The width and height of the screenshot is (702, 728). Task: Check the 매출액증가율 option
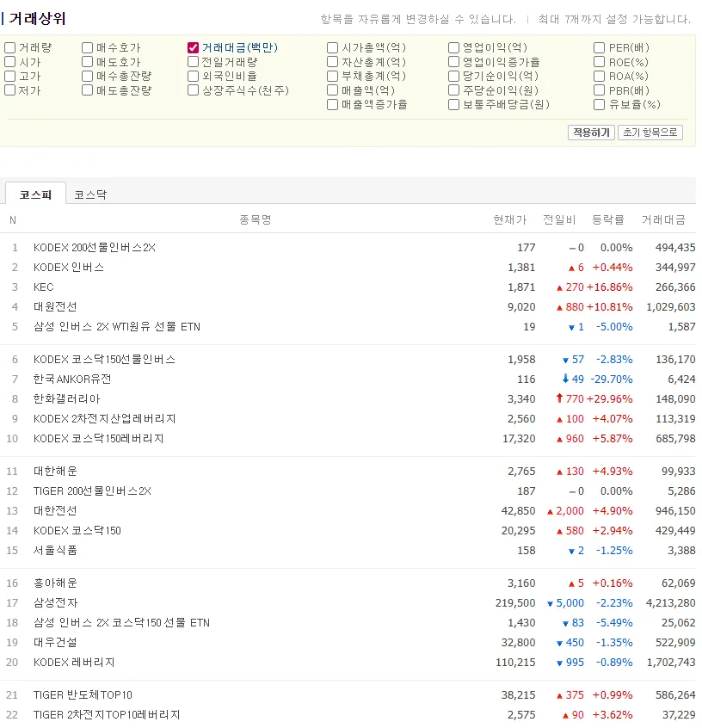pyautogui.click(x=332, y=104)
